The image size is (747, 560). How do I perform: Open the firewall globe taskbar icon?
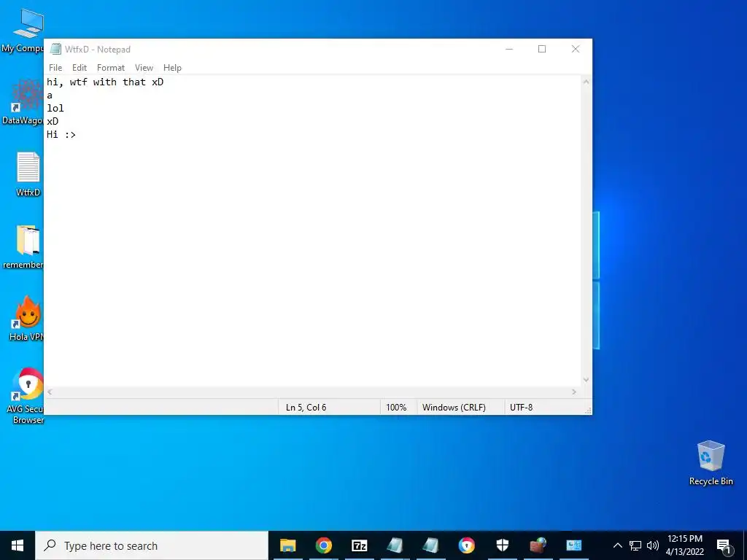click(x=538, y=545)
